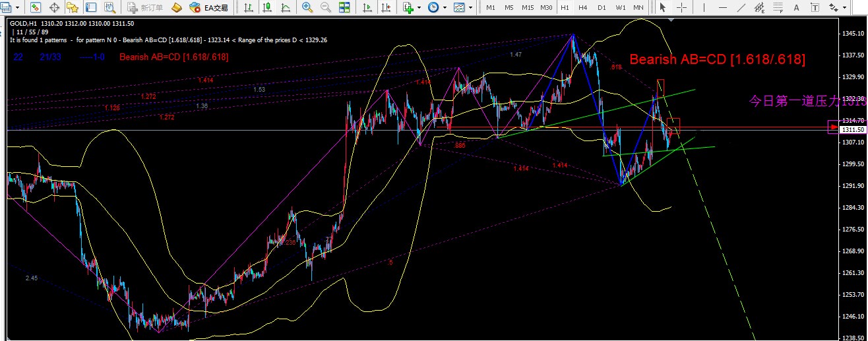Select the M15 timeframe
Viewport: 868px width, 341px height.
coord(528,8)
